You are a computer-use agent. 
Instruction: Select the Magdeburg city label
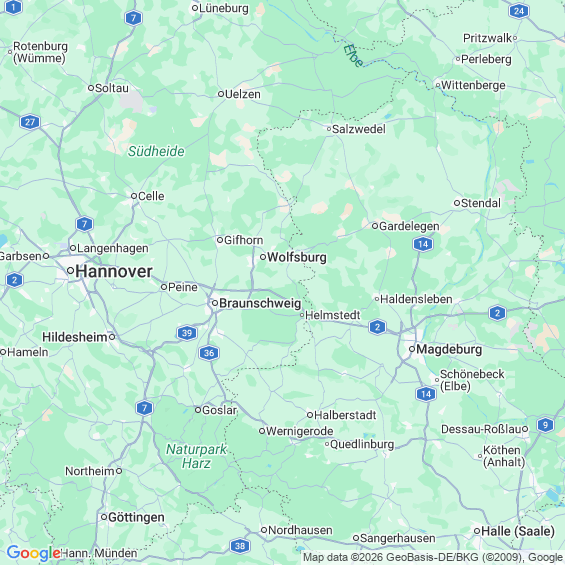(449, 349)
